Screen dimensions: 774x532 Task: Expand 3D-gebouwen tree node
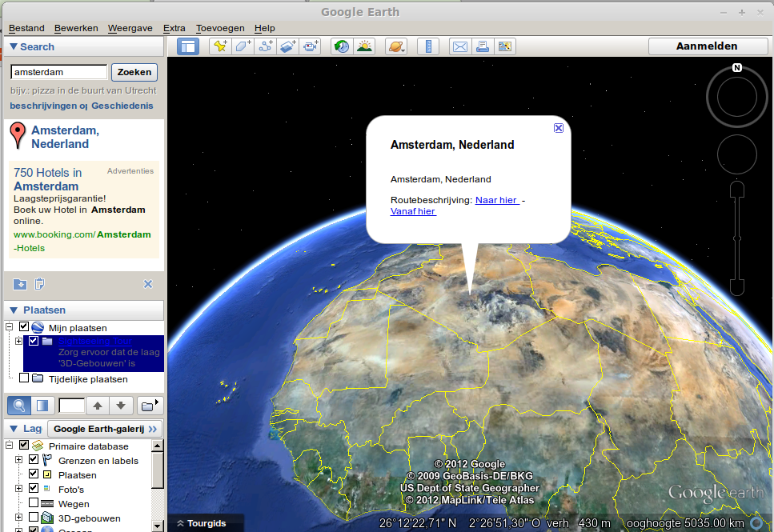18,517
